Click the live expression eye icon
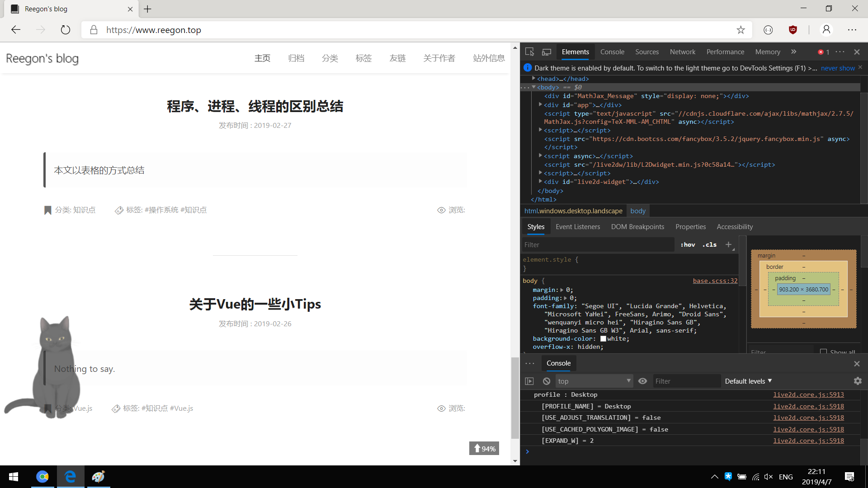The height and width of the screenshot is (488, 868). [642, 381]
